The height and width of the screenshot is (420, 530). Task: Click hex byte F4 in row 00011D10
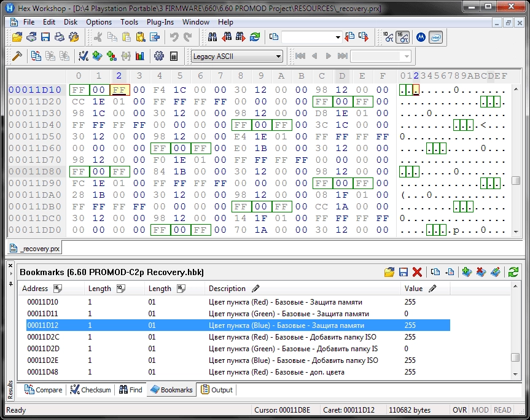tap(159, 90)
